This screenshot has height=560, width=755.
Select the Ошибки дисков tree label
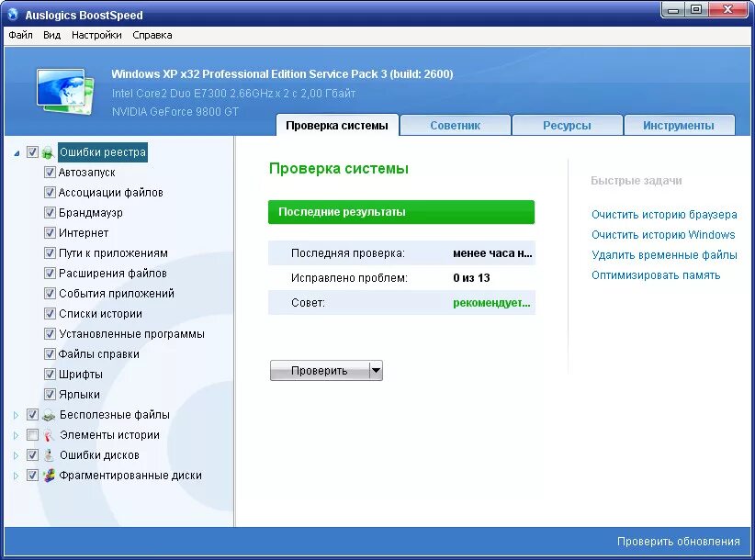point(99,455)
